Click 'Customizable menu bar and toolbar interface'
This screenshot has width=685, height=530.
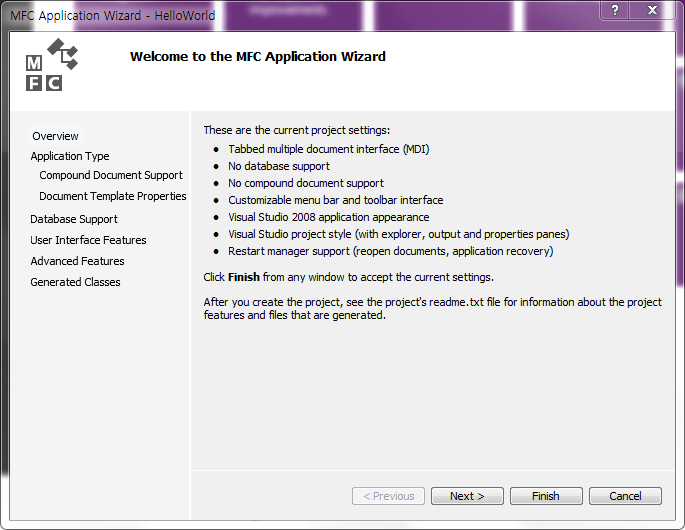(336, 200)
